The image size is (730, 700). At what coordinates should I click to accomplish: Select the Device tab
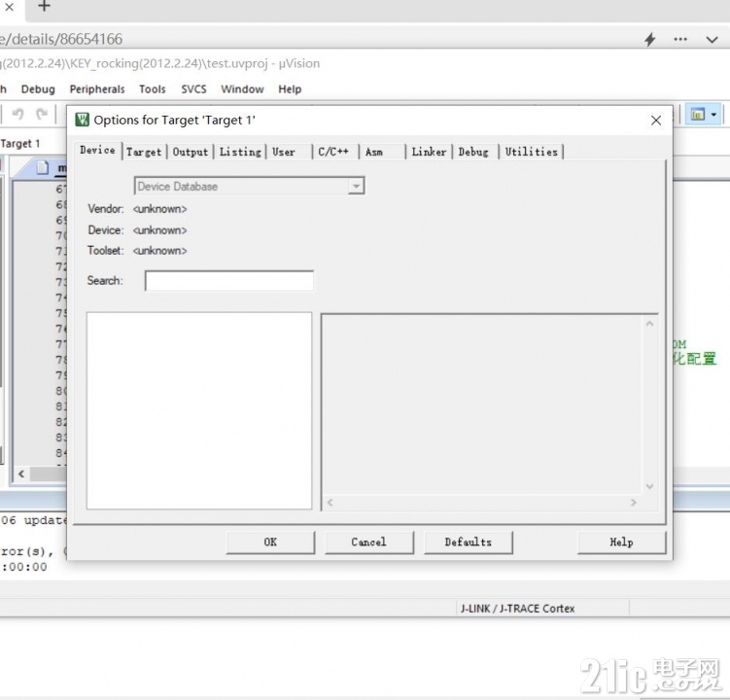click(97, 150)
